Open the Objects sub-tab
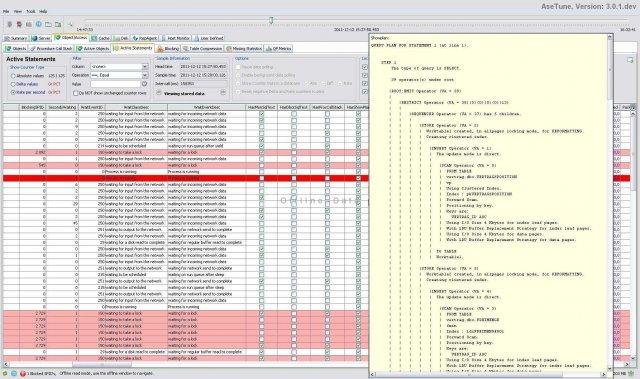The height and width of the screenshot is (379, 640). [16, 49]
